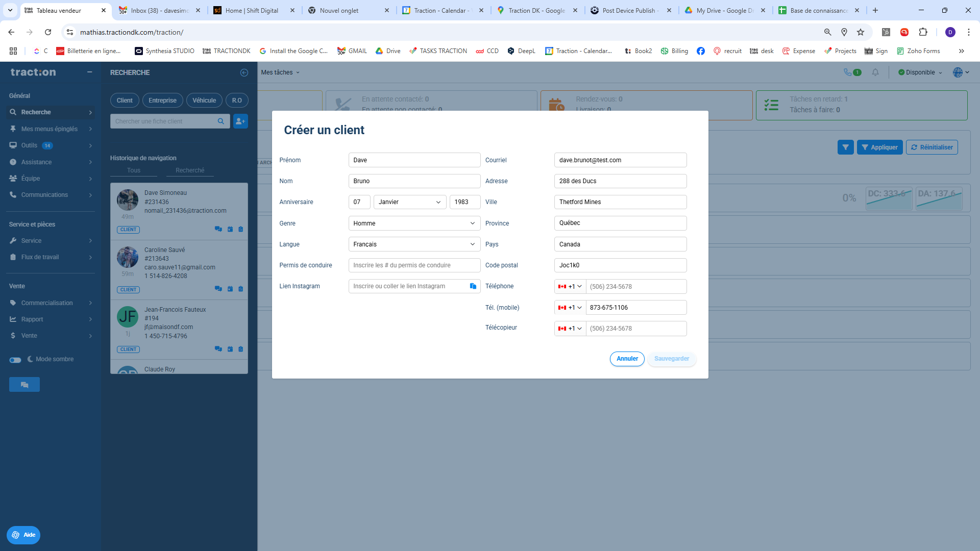Open the Disponible status selector

tap(920, 72)
